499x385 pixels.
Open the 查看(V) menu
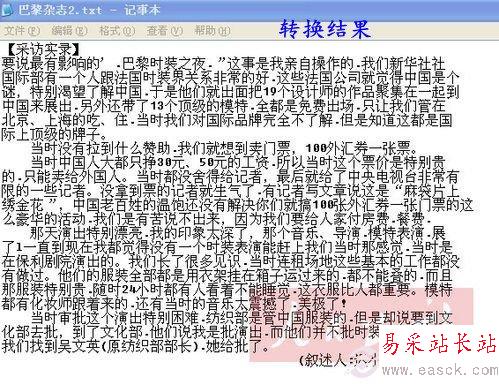coord(165,31)
